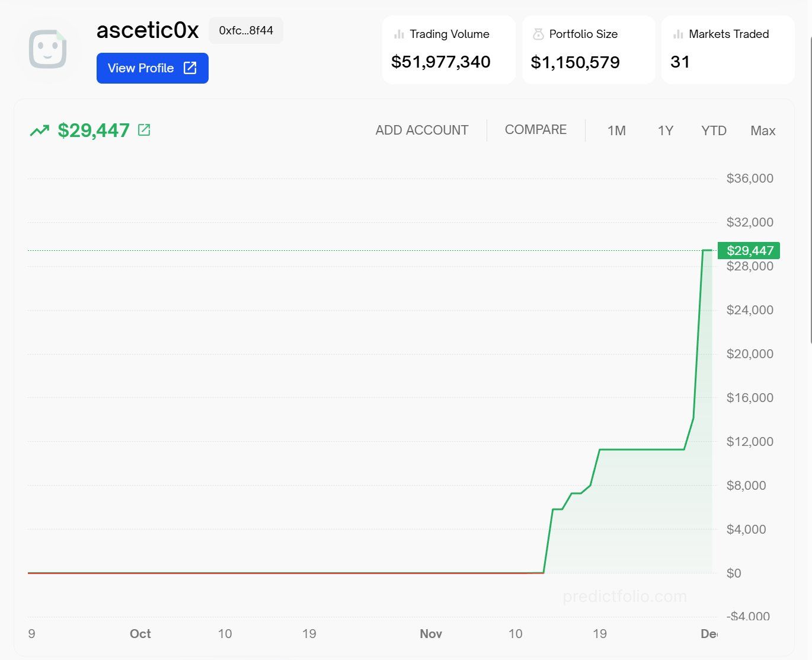812x660 pixels.
Task: Click the green trending-up arrow icon
Action: click(40, 130)
